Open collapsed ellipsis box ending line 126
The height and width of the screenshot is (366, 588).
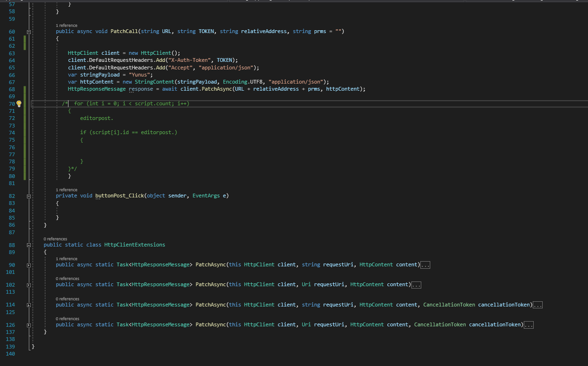(528, 325)
